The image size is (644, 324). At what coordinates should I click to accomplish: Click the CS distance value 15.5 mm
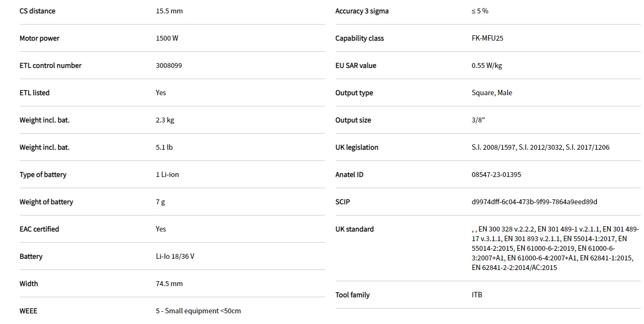tap(169, 11)
